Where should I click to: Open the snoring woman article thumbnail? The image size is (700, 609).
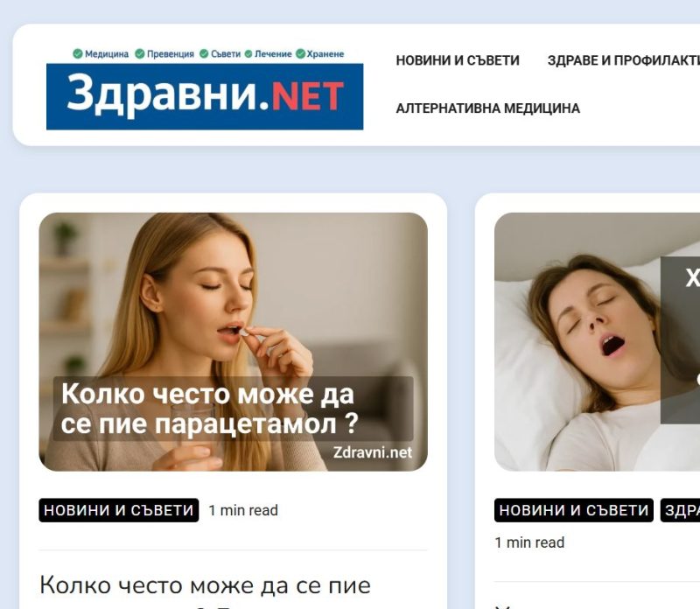597,341
